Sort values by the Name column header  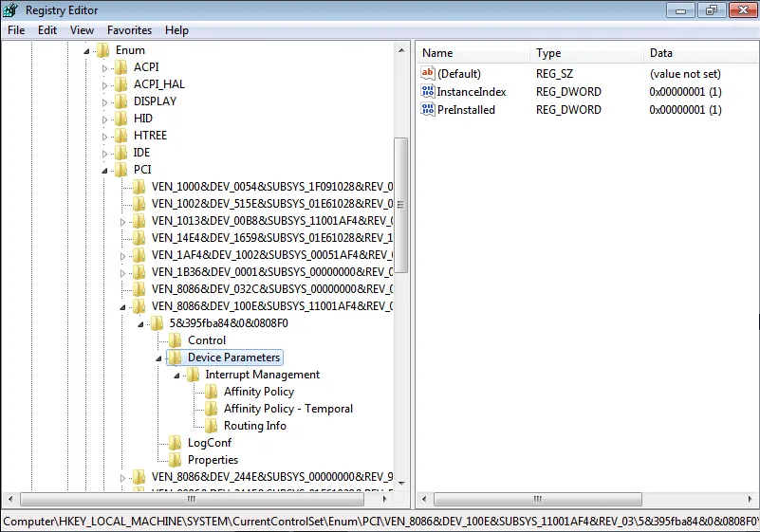coord(473,53)
